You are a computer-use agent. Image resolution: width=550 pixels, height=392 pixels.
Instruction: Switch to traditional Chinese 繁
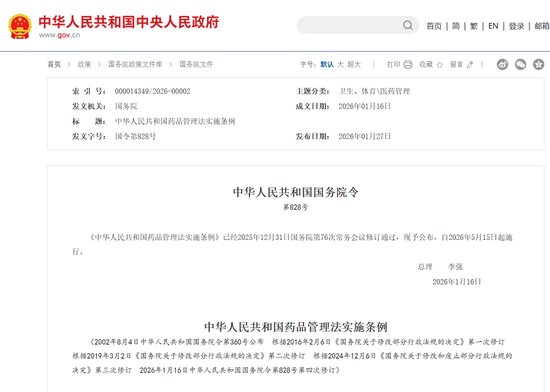[474, 26]
